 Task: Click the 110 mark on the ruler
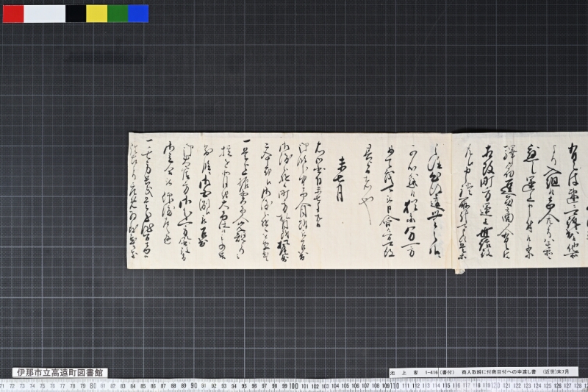click(395, 385)
